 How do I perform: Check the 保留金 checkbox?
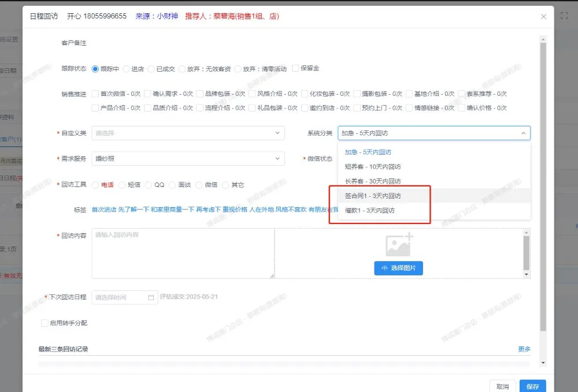click(296, 68)
